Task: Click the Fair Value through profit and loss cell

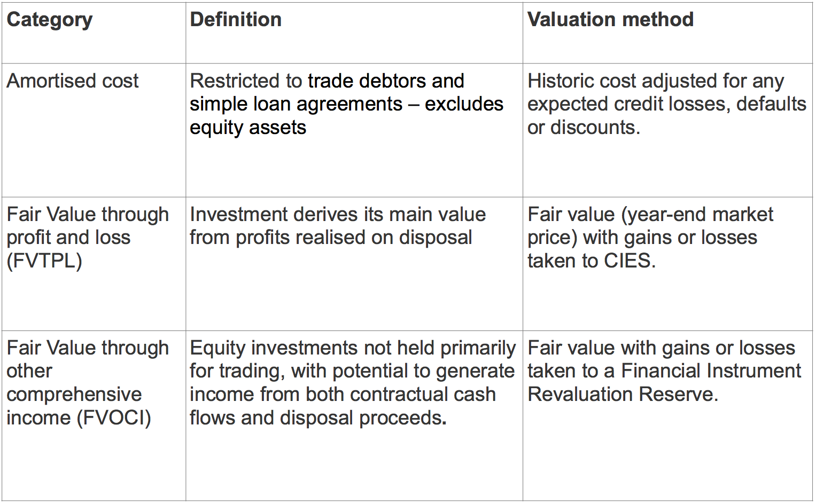Action: coord(94,264)
